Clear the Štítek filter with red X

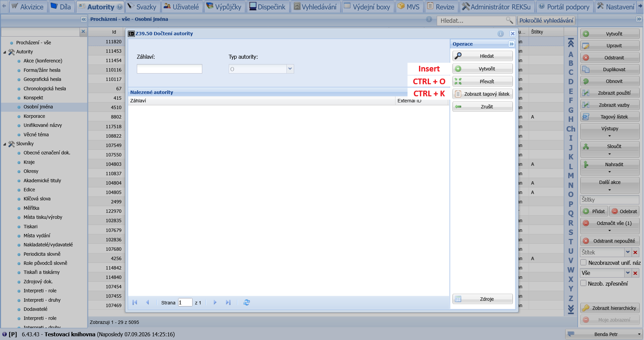coord(635,252)
